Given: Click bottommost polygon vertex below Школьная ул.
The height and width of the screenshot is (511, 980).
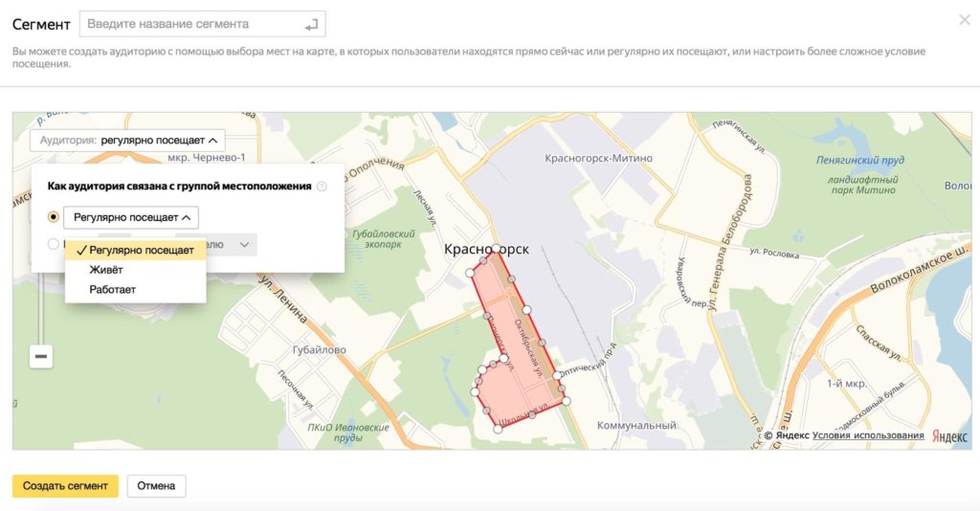Looking at the screenshot, I should 498,430.
